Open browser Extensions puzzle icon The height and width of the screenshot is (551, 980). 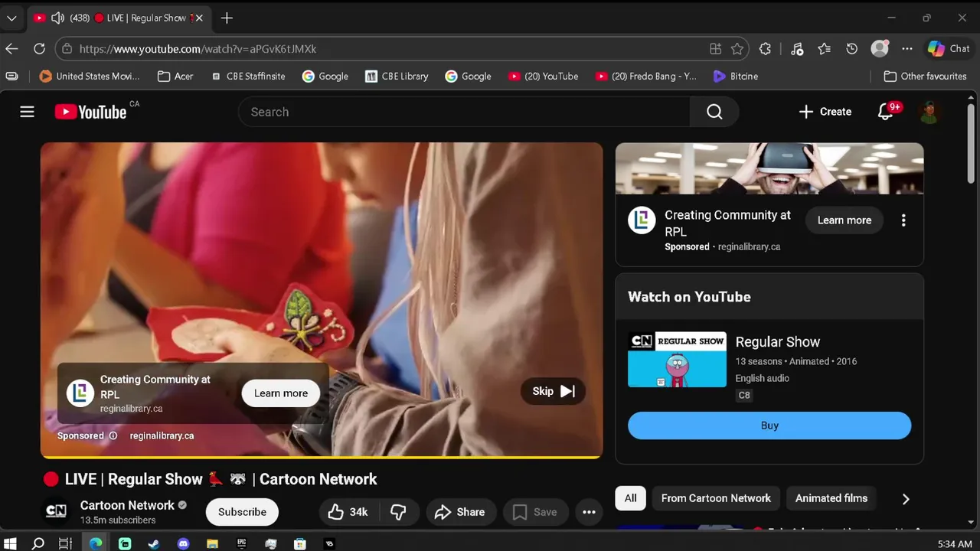point(765,48)
